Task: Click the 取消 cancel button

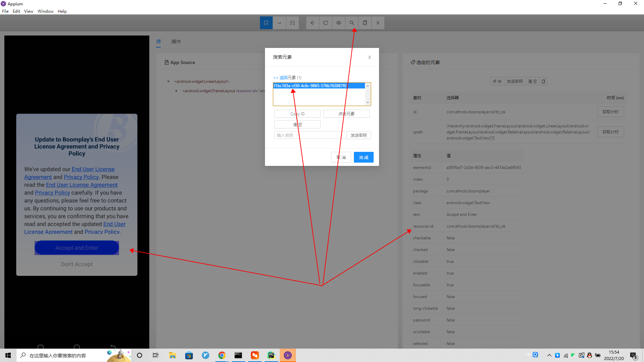Action: [x=341, y=157]
